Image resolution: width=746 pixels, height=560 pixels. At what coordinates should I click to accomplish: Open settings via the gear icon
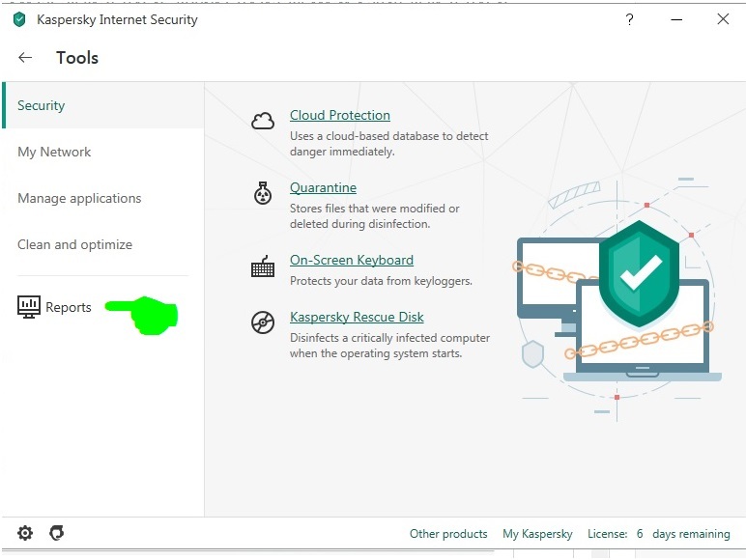pyautogui.click(x=25, y=533)
